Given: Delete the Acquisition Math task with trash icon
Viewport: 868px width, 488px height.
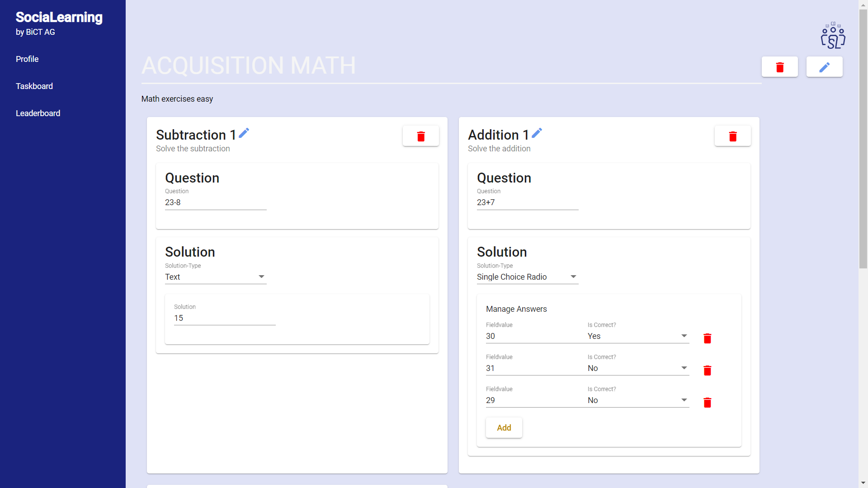Looking at the screenshot, I should click(x=779, y=67).
